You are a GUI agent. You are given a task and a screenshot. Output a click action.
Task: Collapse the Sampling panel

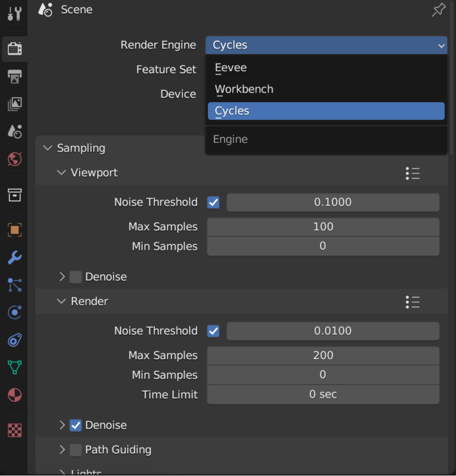[x=48, y=148]
